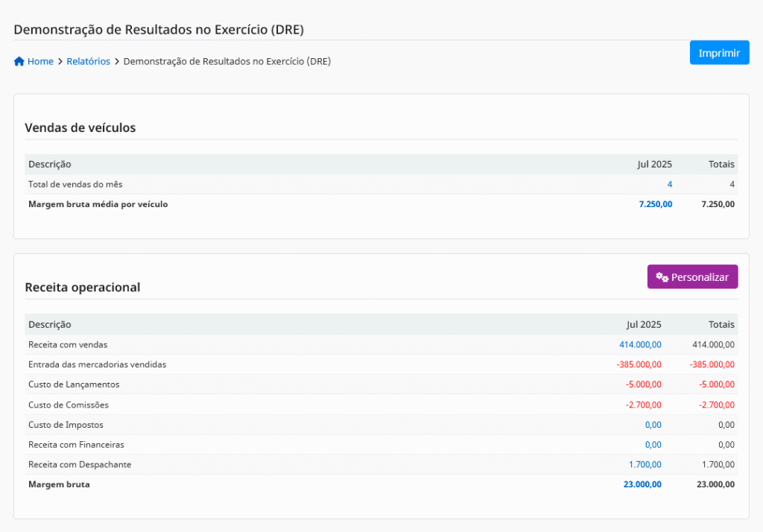Click the gears icon on Personalizar

tap(662, 277)
